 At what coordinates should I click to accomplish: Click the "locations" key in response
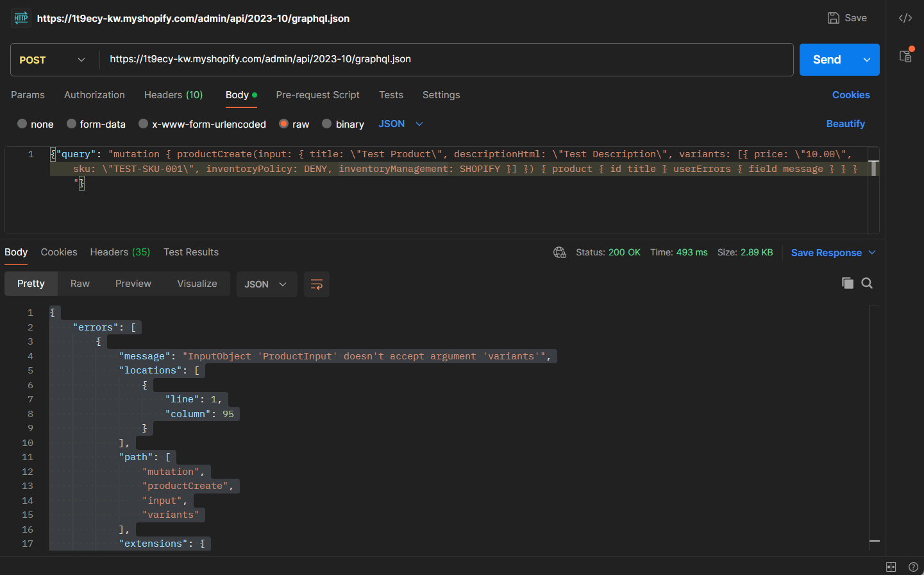click(150, 370)
